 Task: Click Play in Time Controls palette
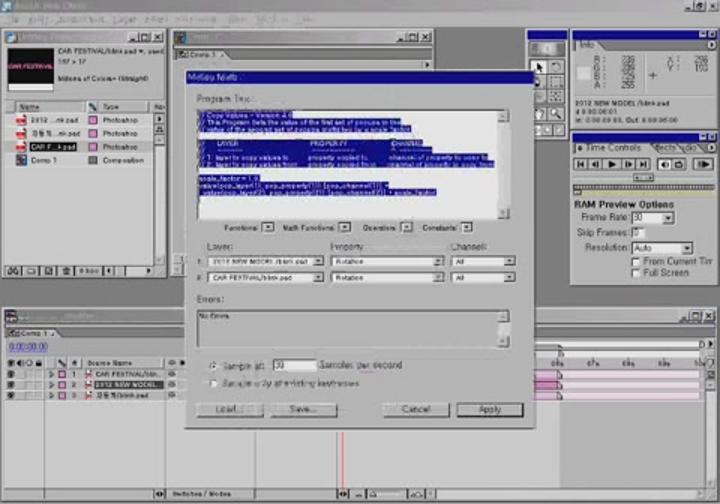pos(612,164)
